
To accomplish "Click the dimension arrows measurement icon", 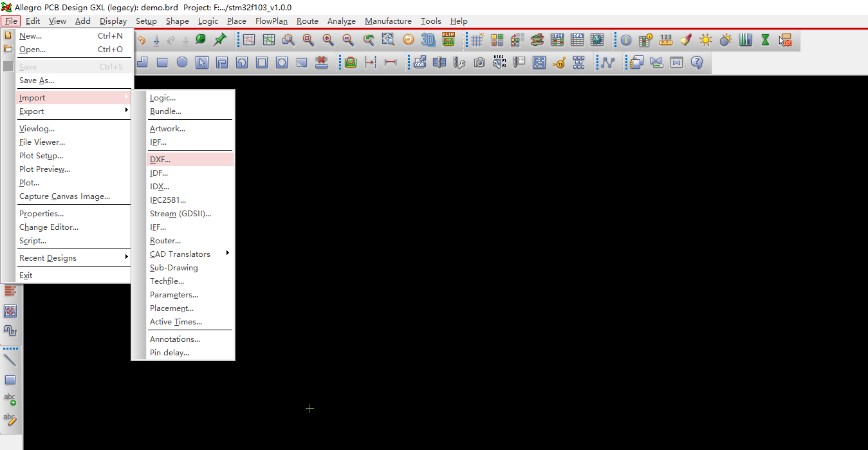I will point(390,62).
